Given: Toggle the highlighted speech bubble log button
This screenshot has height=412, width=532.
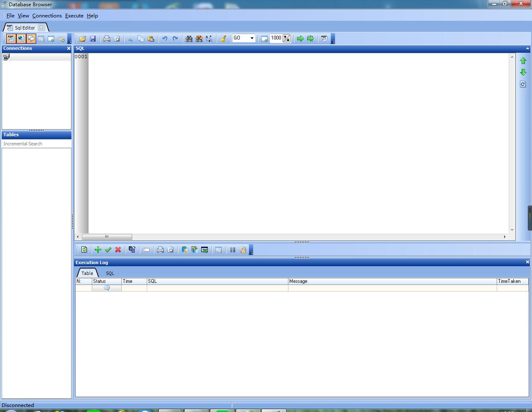Looking at the screenshot, I should coord(31,39).
